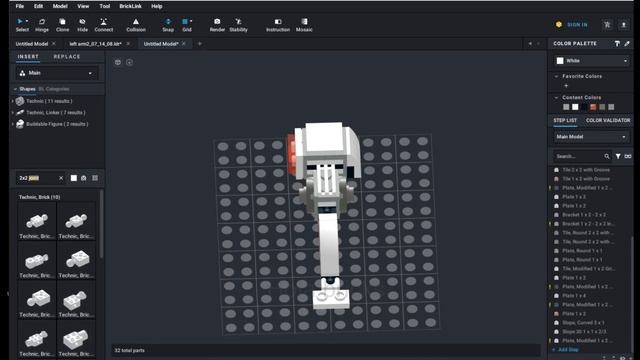Pick the Clone tool
The image size is (640, 360).
(62, 25)
